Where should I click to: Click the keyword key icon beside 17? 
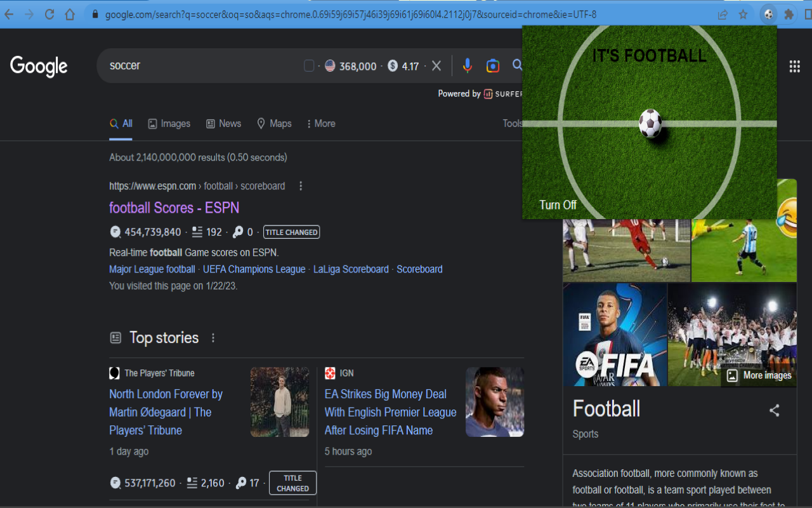241,483
